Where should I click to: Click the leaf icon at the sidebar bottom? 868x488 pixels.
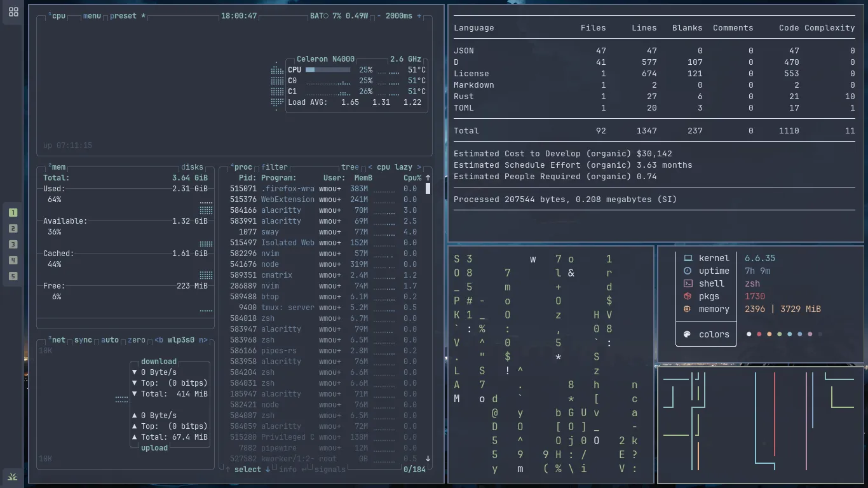point(12,477)
